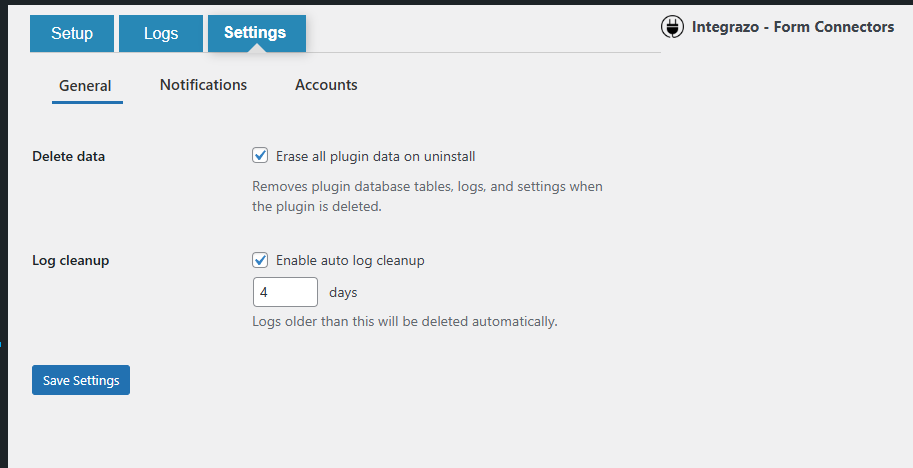Click the "days" unit label

pos(343,293)
